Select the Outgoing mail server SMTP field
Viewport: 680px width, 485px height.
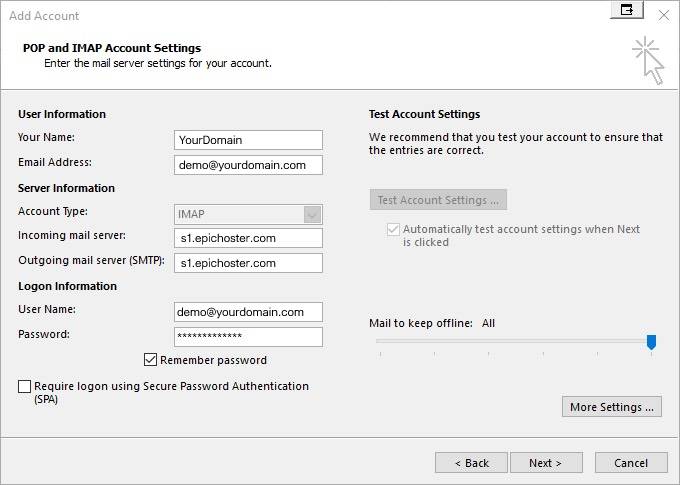click(x=248, y=263)
